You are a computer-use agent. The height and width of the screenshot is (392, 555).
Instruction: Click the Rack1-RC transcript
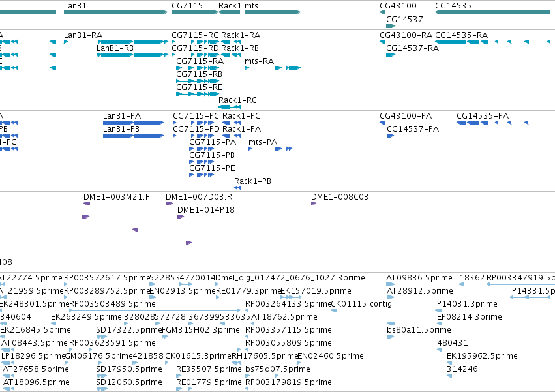coord(230,107)
